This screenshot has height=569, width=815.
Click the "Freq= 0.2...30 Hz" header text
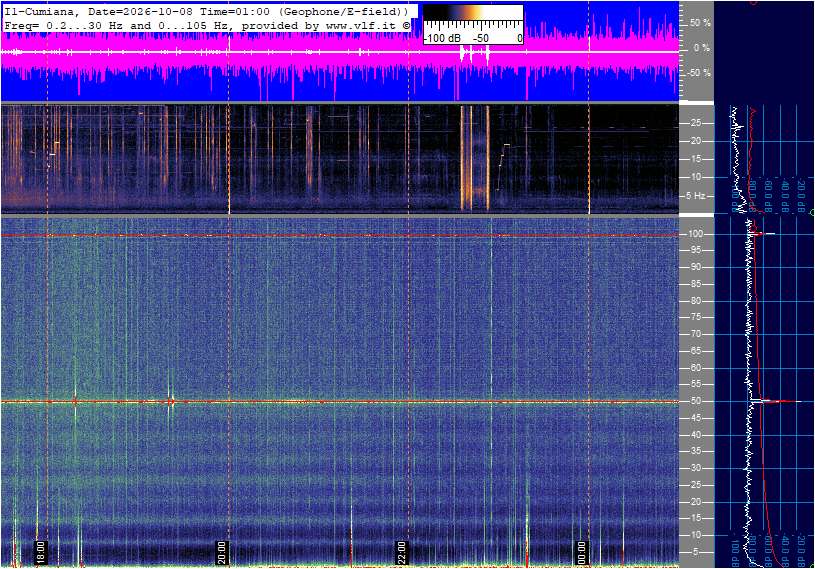[x=64, y=25]
